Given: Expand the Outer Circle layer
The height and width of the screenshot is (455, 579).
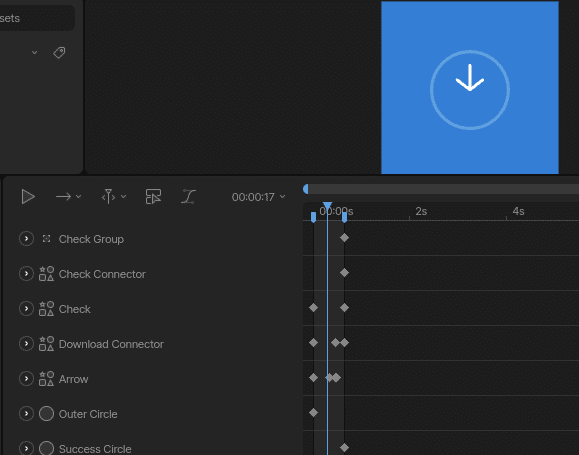Looking at the screenshot, I should tap(26, 414).
